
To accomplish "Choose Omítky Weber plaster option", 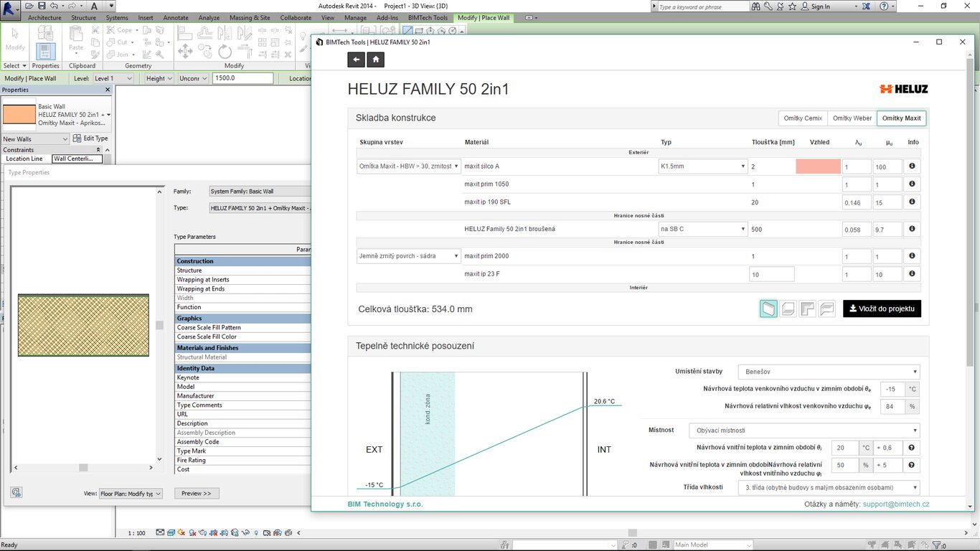I will click(852, 118).
